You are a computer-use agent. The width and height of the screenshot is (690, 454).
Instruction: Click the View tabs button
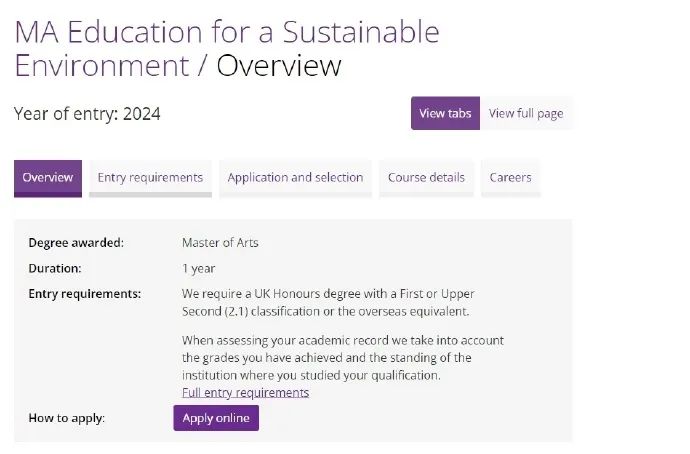(x=445, y=113)
